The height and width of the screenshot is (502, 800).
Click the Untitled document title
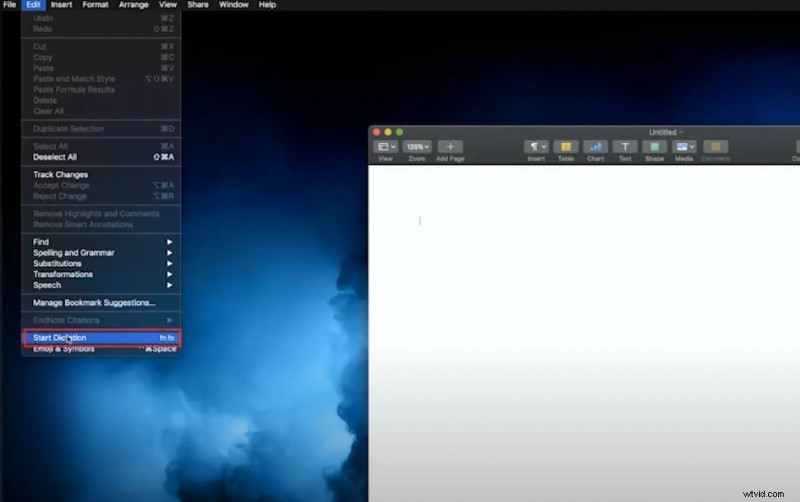[663, 132]
